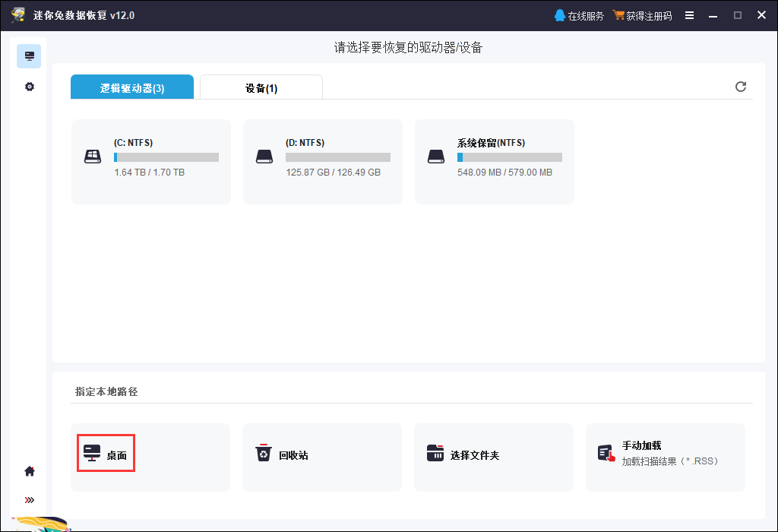
Task: Switch to 设备(1) tab
Action: pos(261,87)
